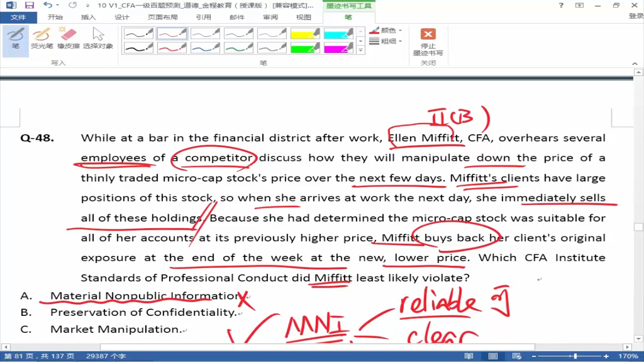Switch to the 设计 Design tab

(x=122, y=17)
